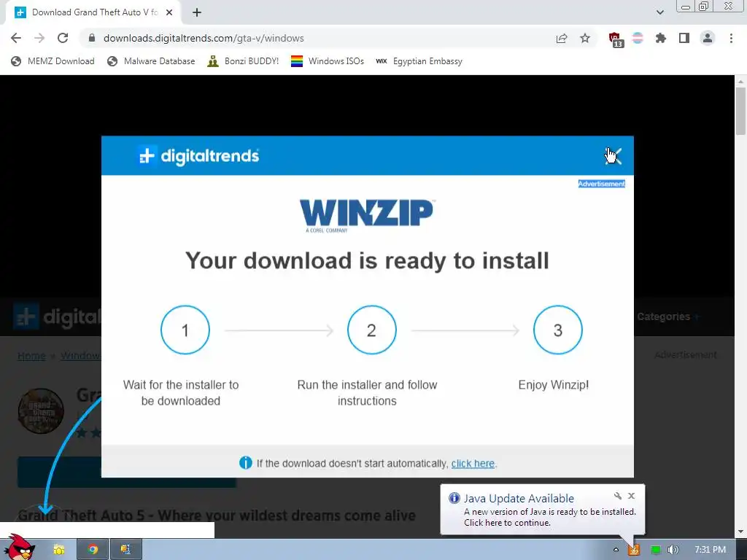Open a new browser tab
This screenshot has height=560, width=747.
pos(197,12)
